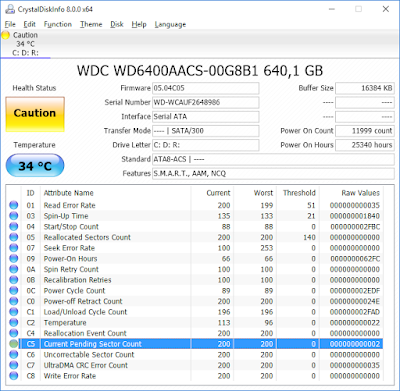The width and height of the screenshot is (400, 391).
Task: Open the Language menu
Action: coord(170,24)
